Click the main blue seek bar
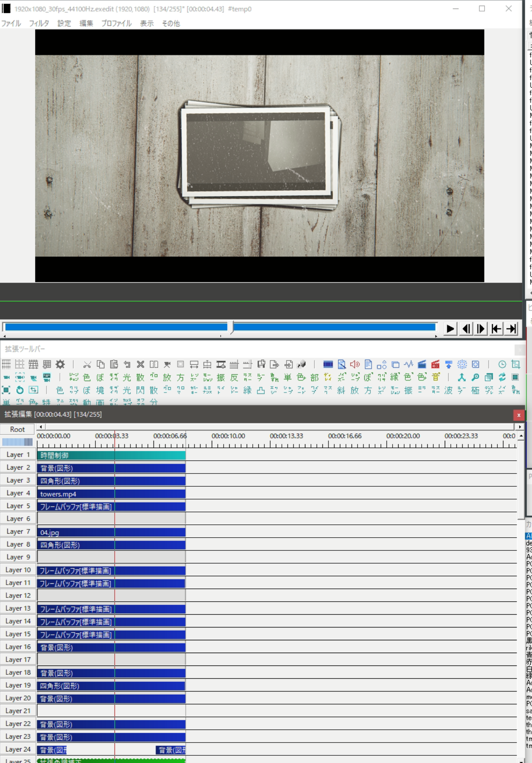The width and height of the screenshot is (532, 763). tap(220, 327)
